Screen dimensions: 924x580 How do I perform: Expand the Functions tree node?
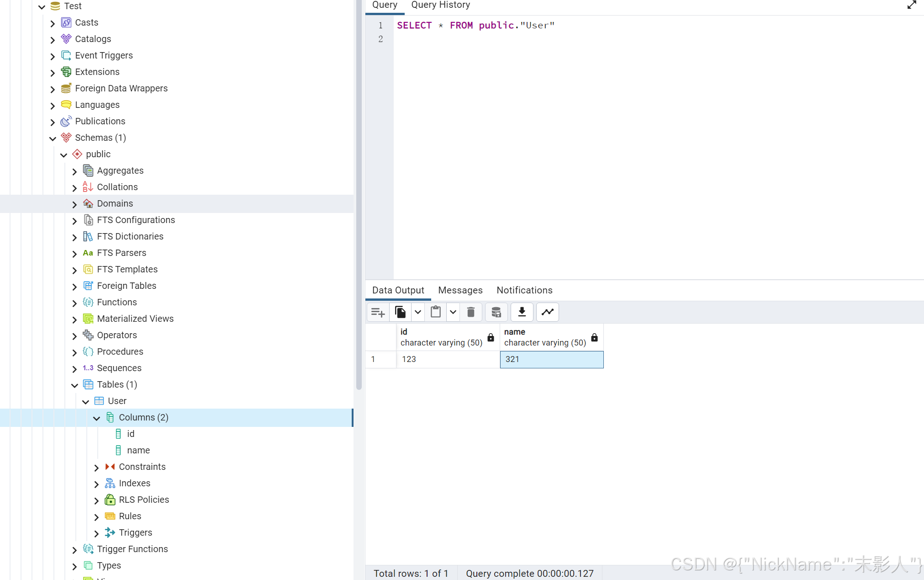(x=74, y=303)
